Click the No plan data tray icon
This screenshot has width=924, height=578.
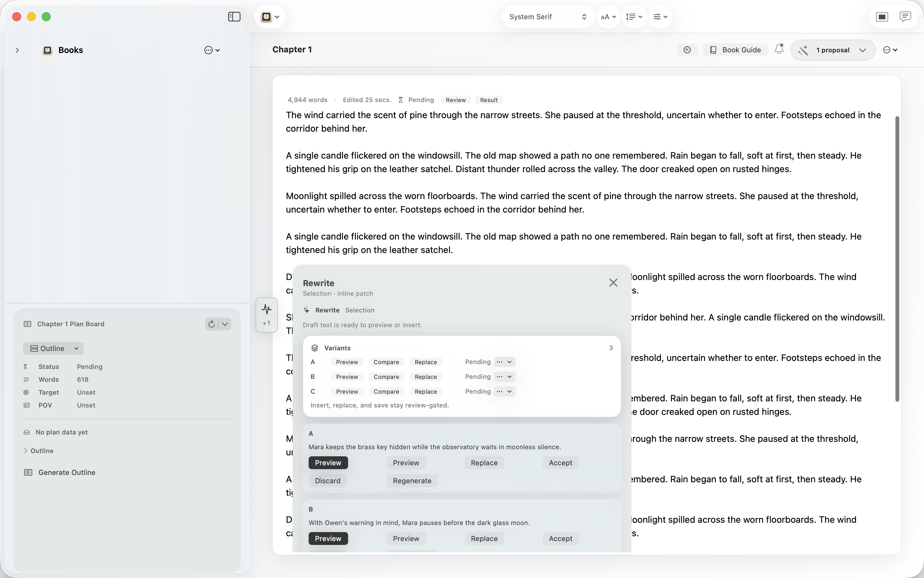pos(26,432)
